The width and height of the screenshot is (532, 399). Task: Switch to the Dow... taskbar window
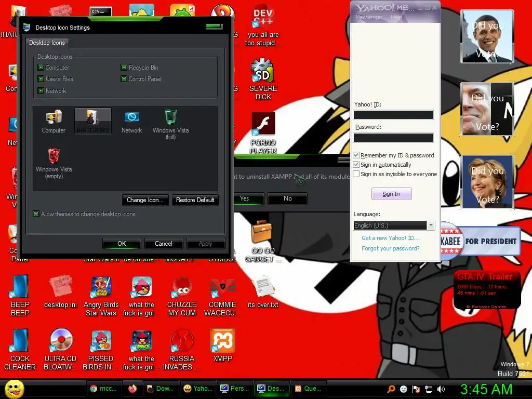(x=161, y=389)
